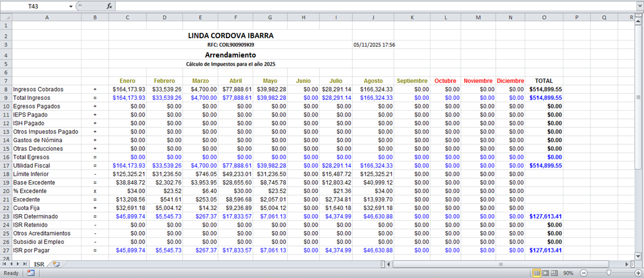Expand the formula bar with the right-edge arrow
644x278 pixels.
(x=639, y=6)
